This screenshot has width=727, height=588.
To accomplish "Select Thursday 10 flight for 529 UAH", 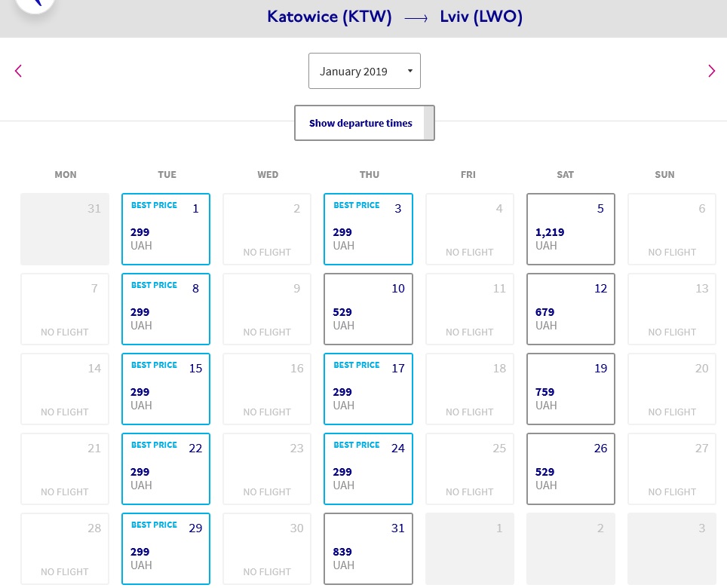I will point(368,309).
